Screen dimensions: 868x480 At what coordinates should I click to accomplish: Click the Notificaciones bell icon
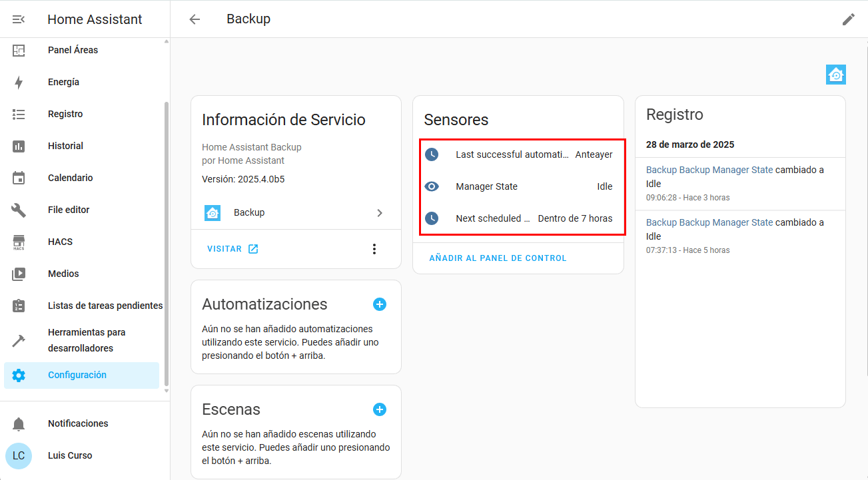click(19, 423)
